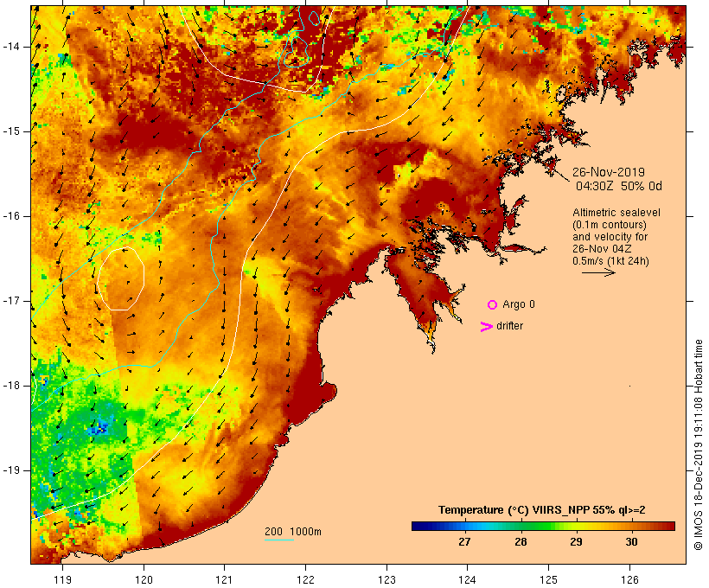Viewport: 709px width, 588px height.
Task: Click the IMOS copyright timestamp text
Action: (x=698, y=444)
